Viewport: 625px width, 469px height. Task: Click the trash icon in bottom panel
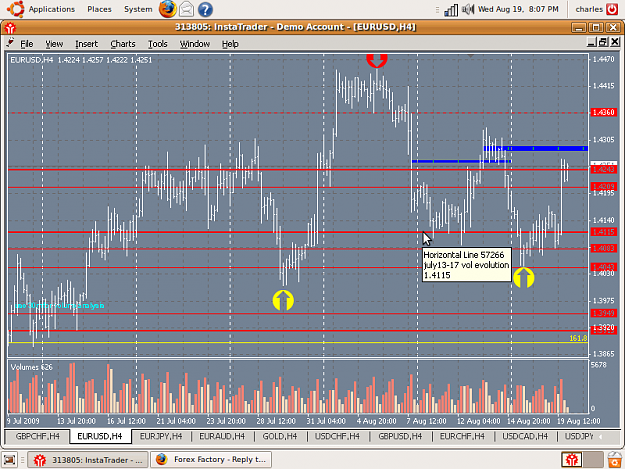615,460
